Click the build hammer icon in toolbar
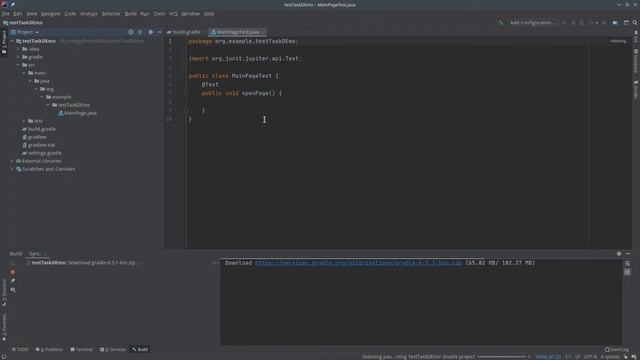Viewport: 640px width, 360px height. point(501,23)
